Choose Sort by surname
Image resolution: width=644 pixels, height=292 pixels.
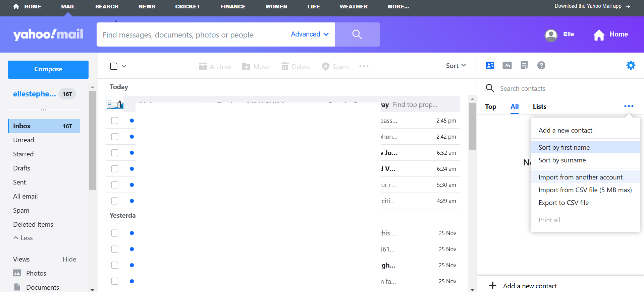(585, 160)
